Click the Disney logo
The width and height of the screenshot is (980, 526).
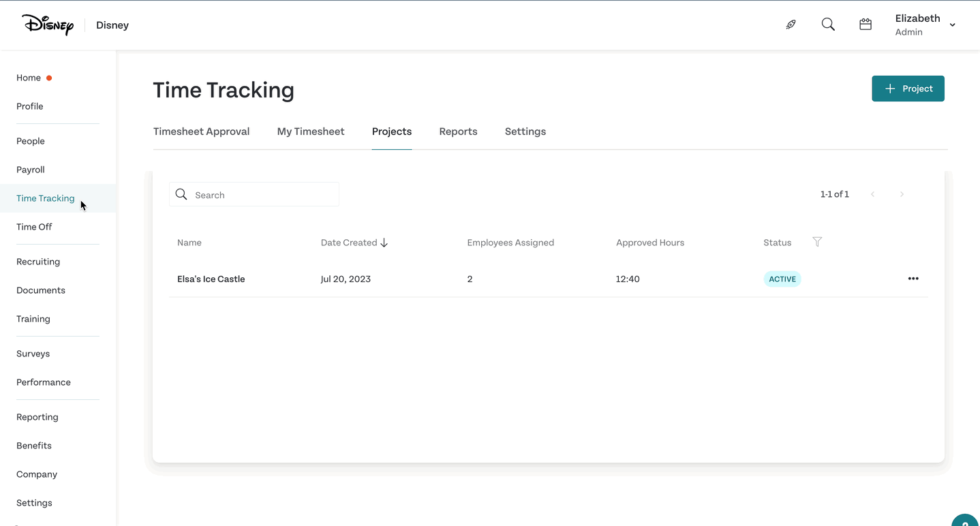[x=48, y=25]
